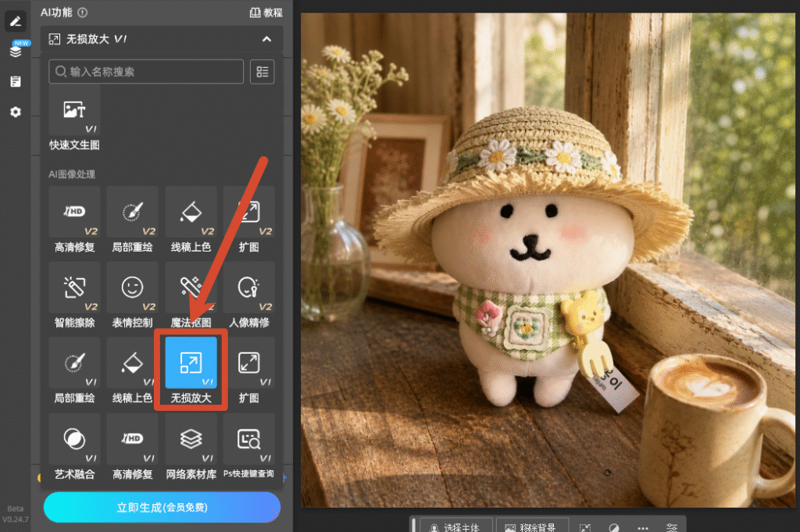Select the 线稿上色 V2 tool

191,220
